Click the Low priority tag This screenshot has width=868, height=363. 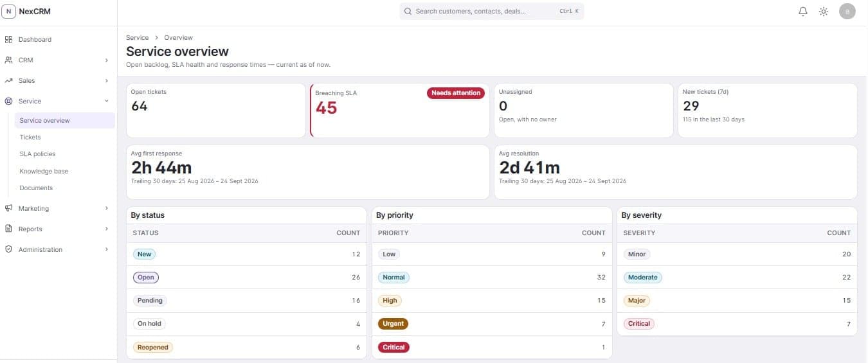[x=389, y=254]
